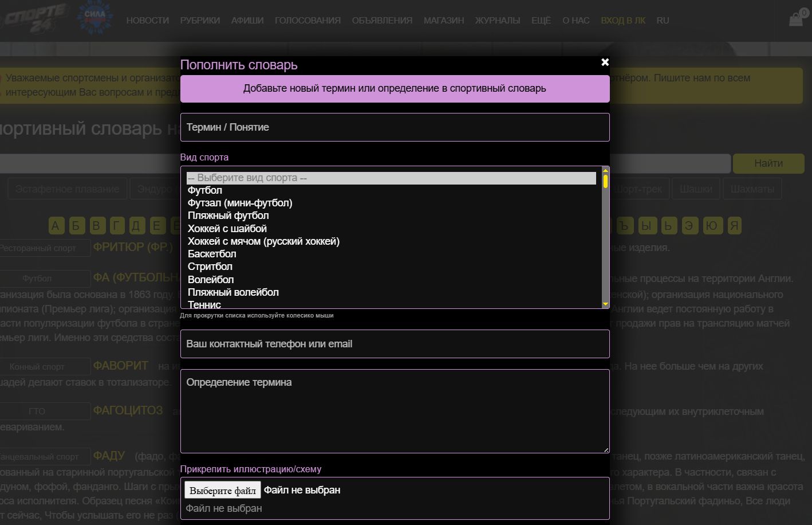Select the Шашки sport filter
Image resolution: width=812 pixels, height=525 pixels.
point(696,189)
